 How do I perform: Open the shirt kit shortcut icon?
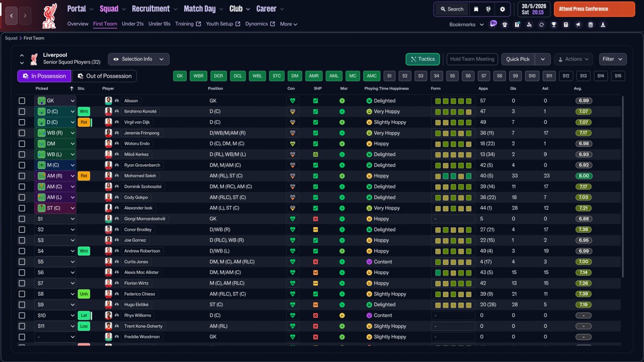tap(505, 25)
